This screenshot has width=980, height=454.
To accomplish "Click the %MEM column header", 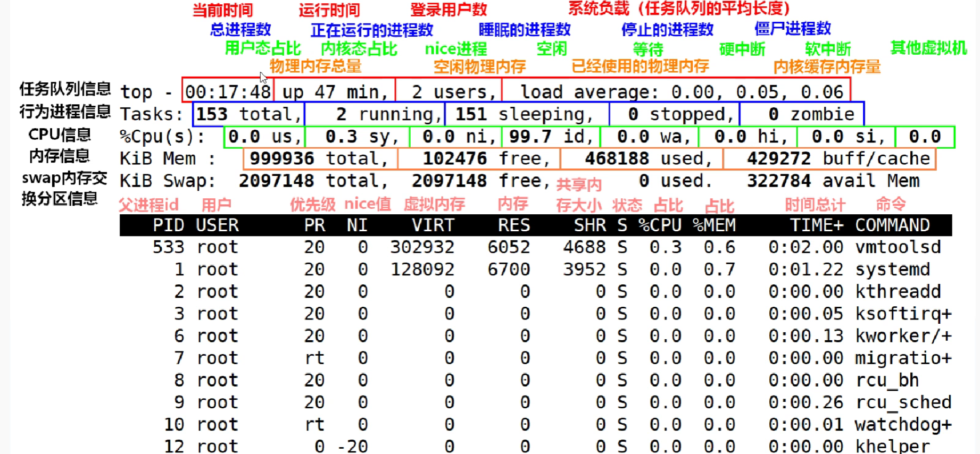I will (x=715, y=225).
